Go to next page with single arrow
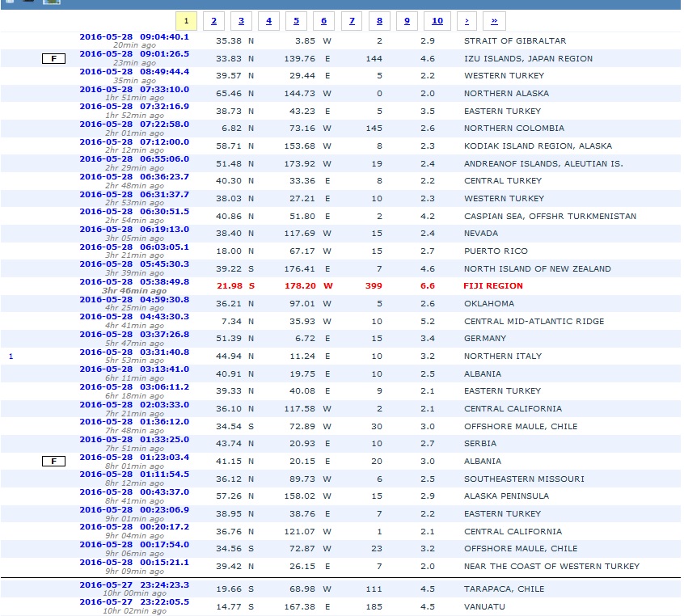 click(466, 21)
